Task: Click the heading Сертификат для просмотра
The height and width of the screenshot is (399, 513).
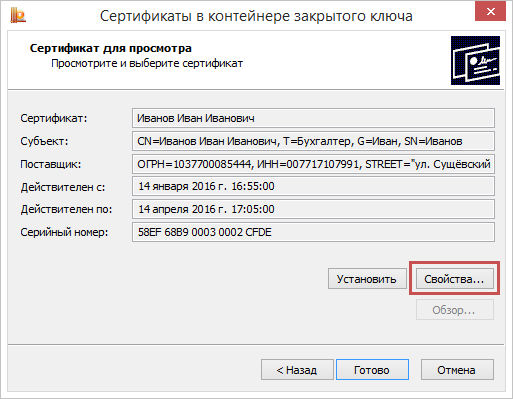Action: 111,48
